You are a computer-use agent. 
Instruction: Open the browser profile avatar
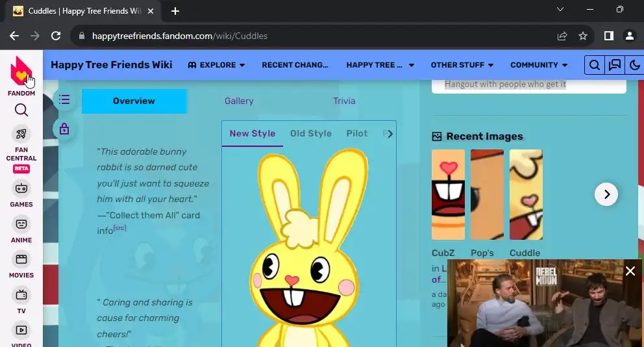tap(629, 36)
